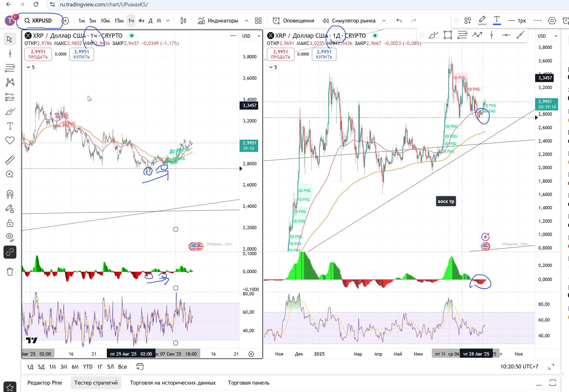The image size is (569, 392).
Task: Select the vertical cross line tool in left sidebar
Action: 10,53
